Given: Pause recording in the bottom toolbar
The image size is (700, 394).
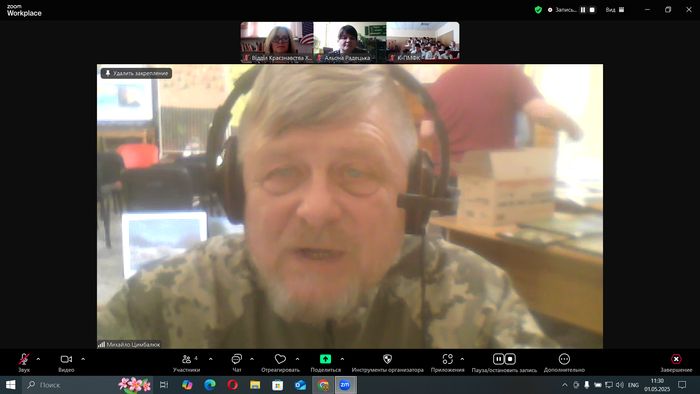Looking at the screenshot, I should pyautogui.click(x=499, y=359).
